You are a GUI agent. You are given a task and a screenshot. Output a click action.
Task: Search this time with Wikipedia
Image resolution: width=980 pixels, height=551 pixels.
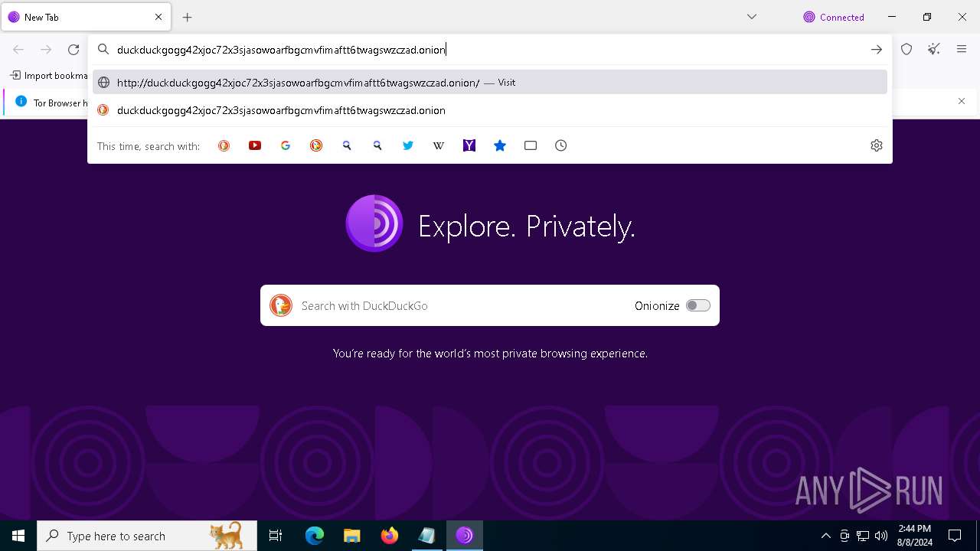click(x=439, y=145)
